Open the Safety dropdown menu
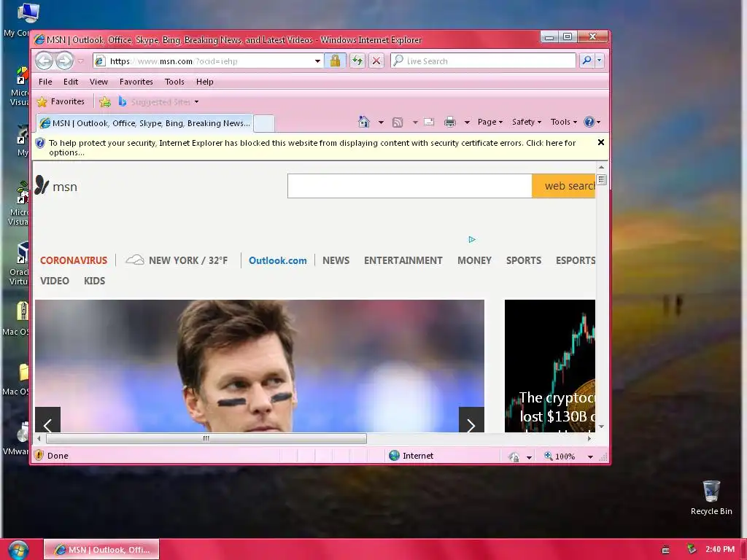Viewport: 747px width, 560px height. point(527,122)
